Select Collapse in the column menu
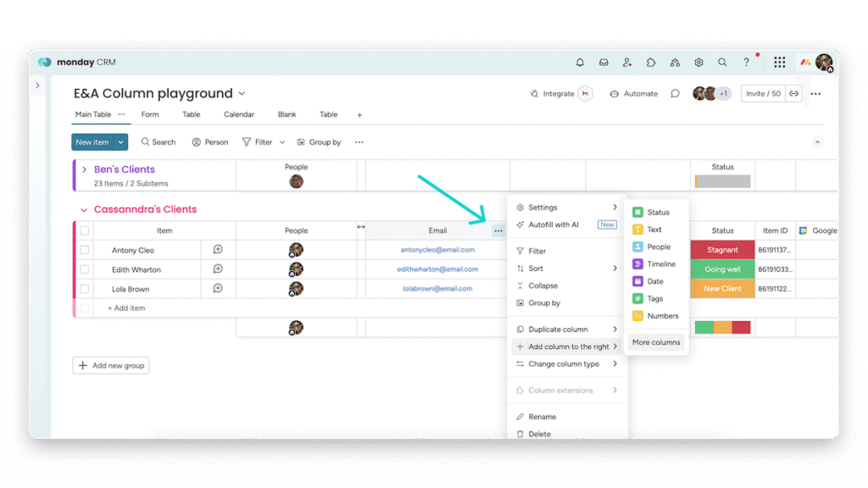868x488 pixels. tap(567, 286)
